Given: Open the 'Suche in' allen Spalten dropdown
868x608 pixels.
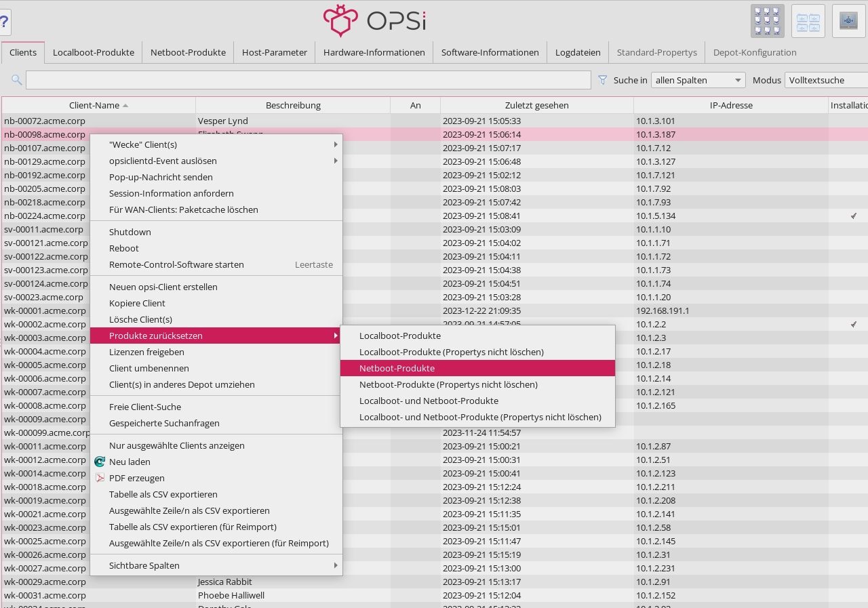Looking at the screenshot, I should (698, 80).
